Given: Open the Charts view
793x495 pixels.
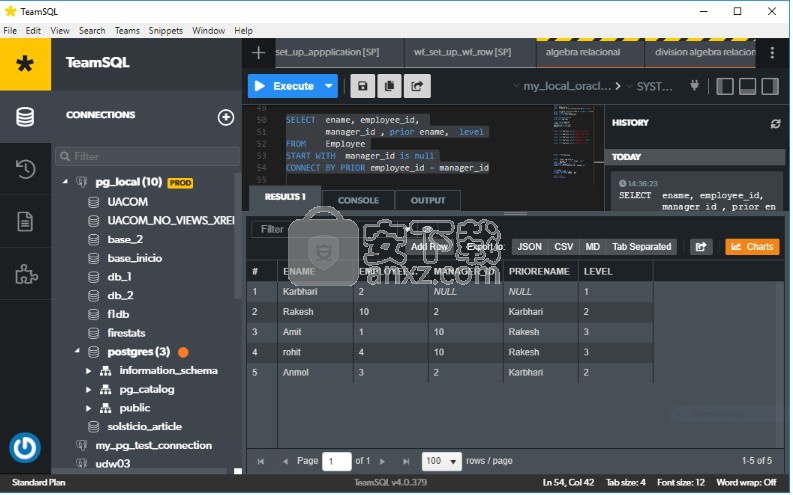Looking at the screenshot, I should pos(753,247).
